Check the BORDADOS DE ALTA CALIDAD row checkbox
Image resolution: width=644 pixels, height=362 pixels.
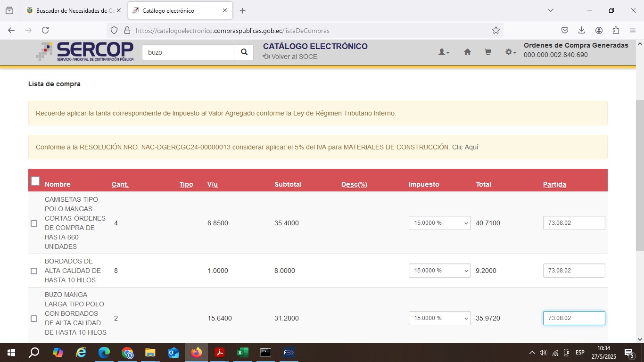(x=34, y=271)
